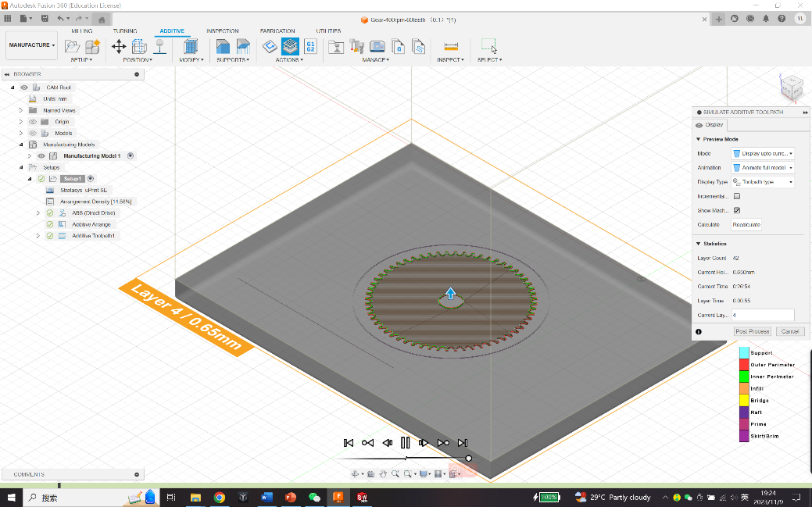Switch to the INSPECTION tab
812x507 pixels.
click(x=223, y=31)
